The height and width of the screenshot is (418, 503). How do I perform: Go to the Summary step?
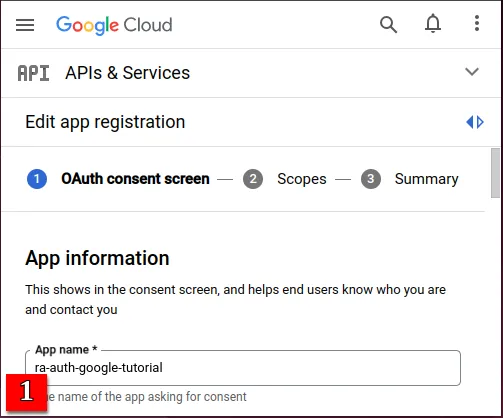pos(426,179)
